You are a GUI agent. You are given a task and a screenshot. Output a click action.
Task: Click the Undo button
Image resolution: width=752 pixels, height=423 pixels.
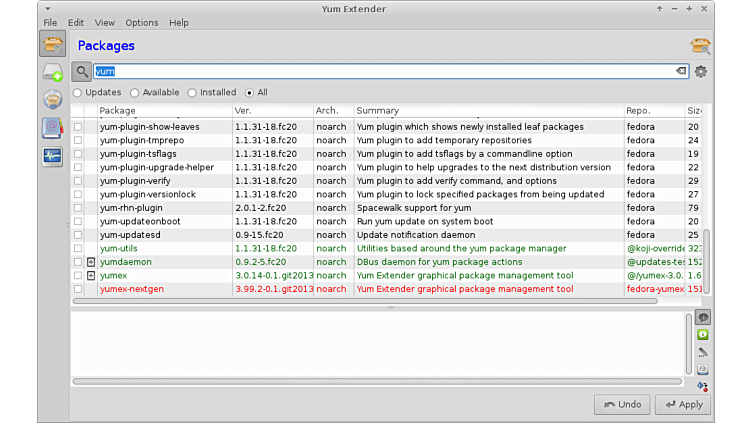622,405
